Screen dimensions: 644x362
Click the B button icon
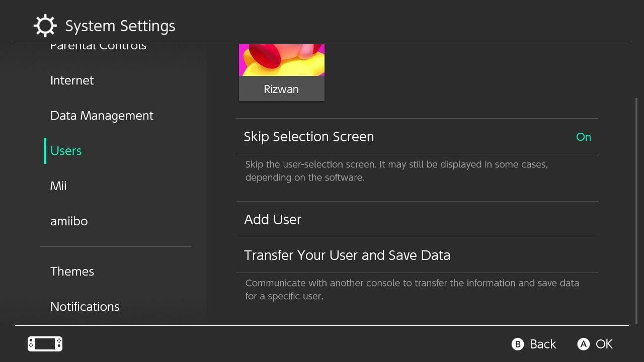tap(517, 344)
